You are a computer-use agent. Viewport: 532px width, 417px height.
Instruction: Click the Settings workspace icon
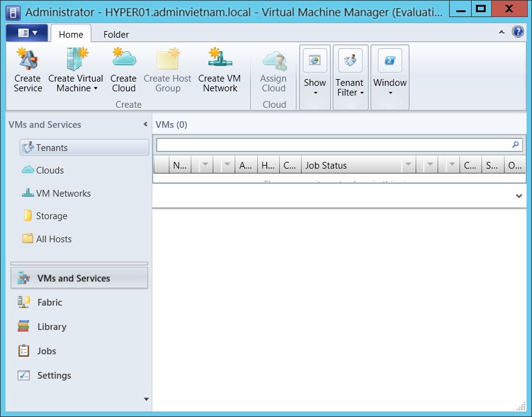click(x=24, y=375)
